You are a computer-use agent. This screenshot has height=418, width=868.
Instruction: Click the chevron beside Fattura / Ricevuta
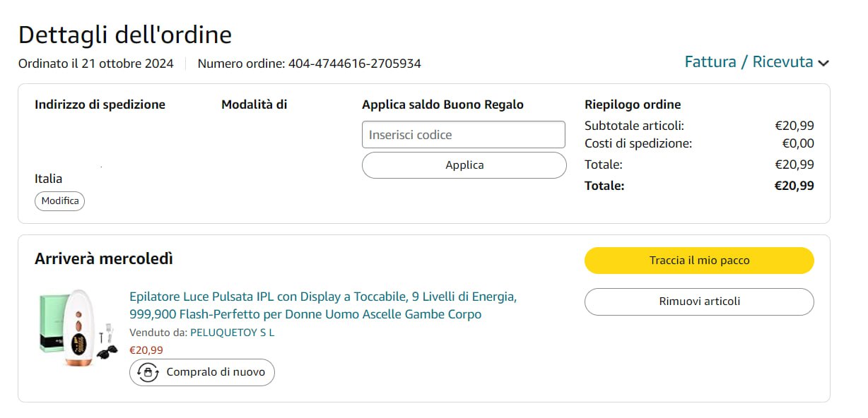click(x=823, y=64)
